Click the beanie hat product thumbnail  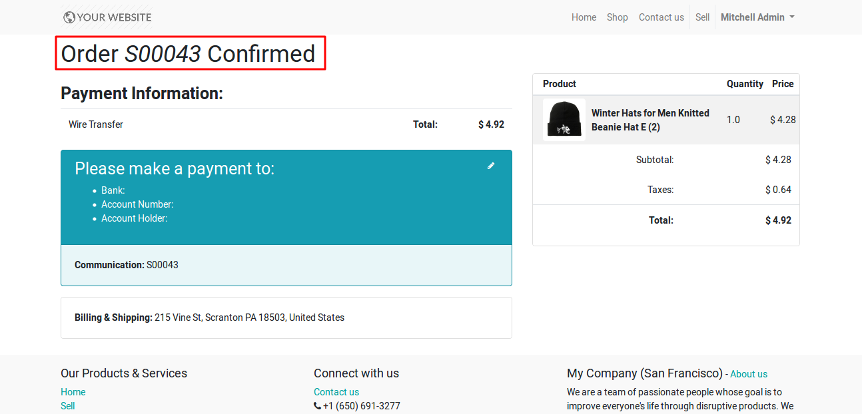pos(564,120)
